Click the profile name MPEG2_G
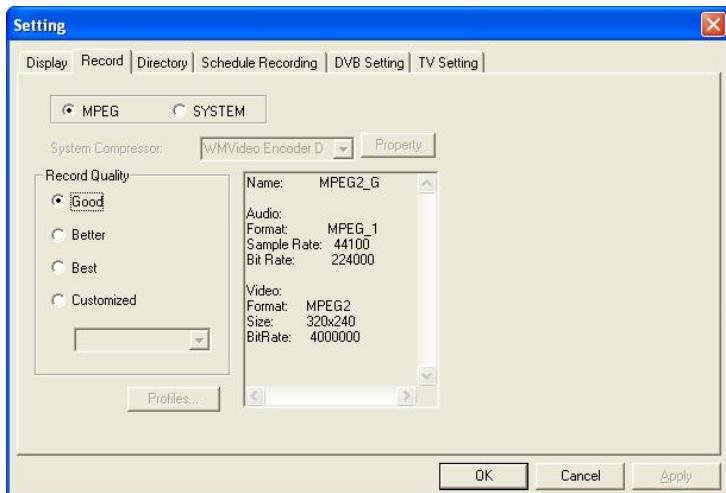 click(349, 183)
